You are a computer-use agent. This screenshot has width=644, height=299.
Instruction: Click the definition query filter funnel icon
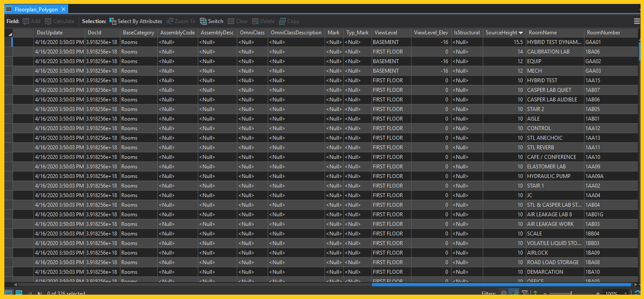click(526, 292)
